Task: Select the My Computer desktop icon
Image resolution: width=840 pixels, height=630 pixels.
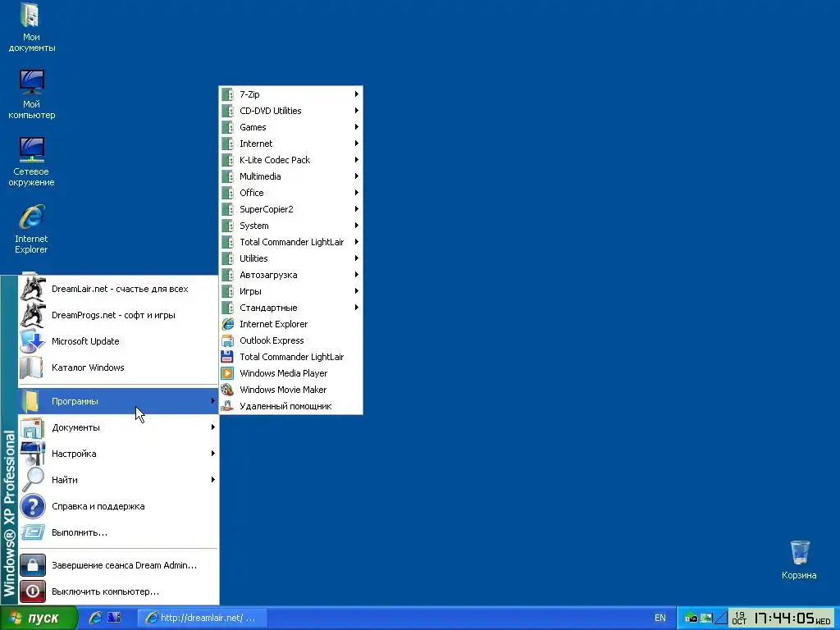Action: (31, 95)
